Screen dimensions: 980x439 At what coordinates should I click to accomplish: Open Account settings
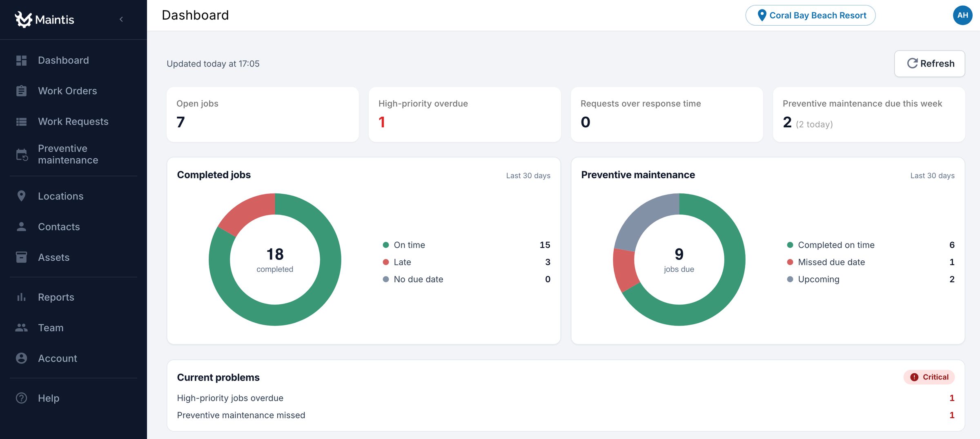(x=73, y=358)
